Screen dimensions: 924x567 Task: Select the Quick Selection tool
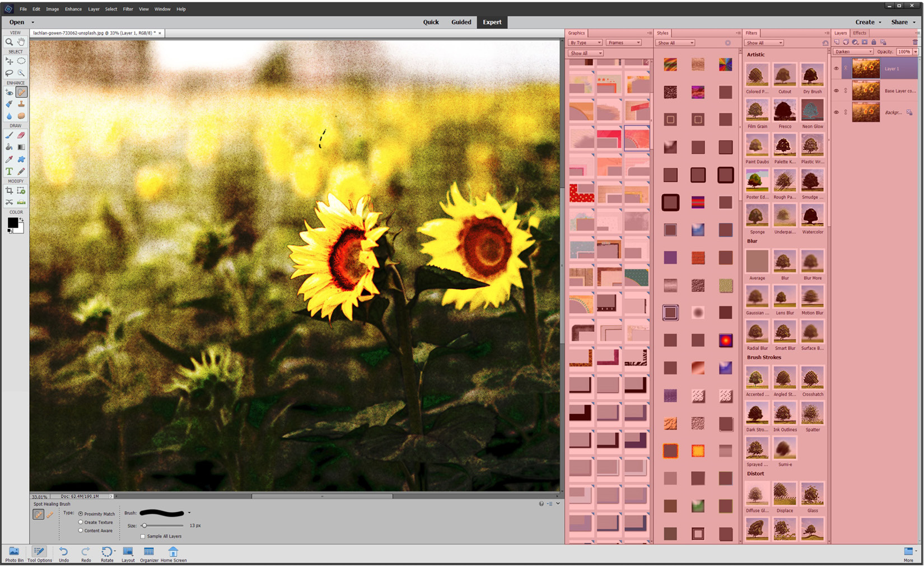tap(21, 73)
